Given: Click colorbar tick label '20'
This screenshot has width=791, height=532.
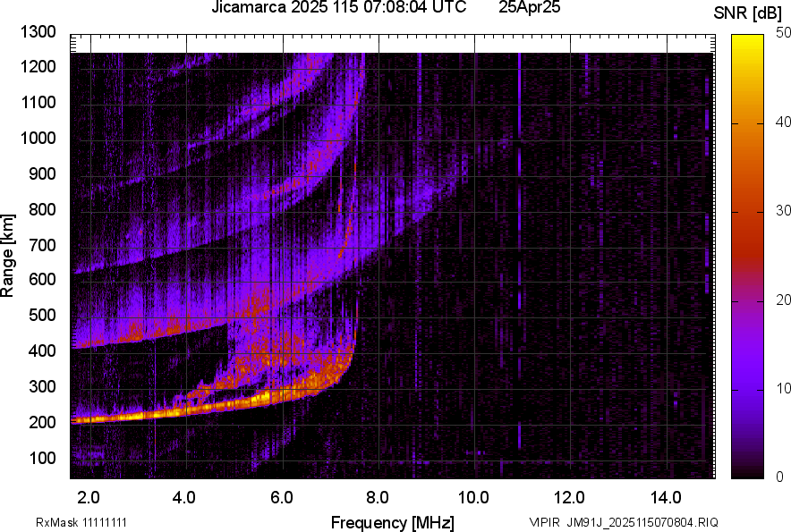Looking at the screenshot, I should (783, 300).
